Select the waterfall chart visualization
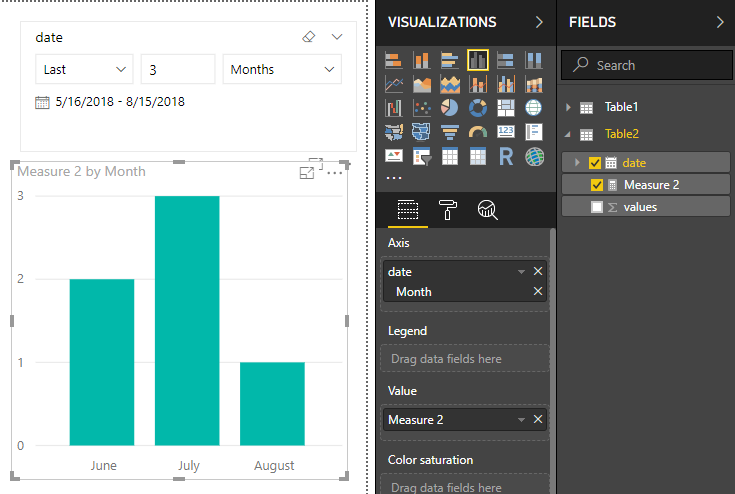The width and height of the screenshot is (735, 494). pyautogui.click(x=394, y=108)
